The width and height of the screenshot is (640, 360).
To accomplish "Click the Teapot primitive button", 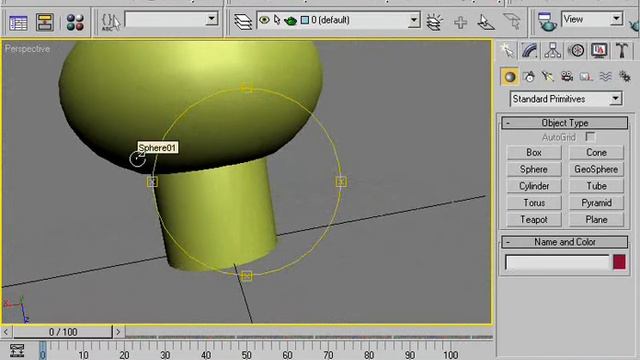I will [534, 220].
